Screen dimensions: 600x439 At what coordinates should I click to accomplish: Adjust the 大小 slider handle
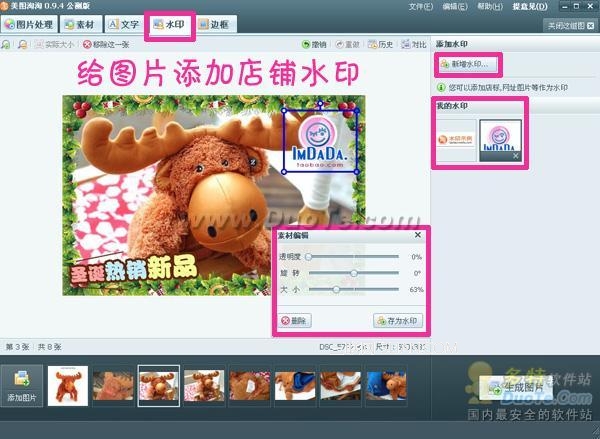[x=336, y=289]
